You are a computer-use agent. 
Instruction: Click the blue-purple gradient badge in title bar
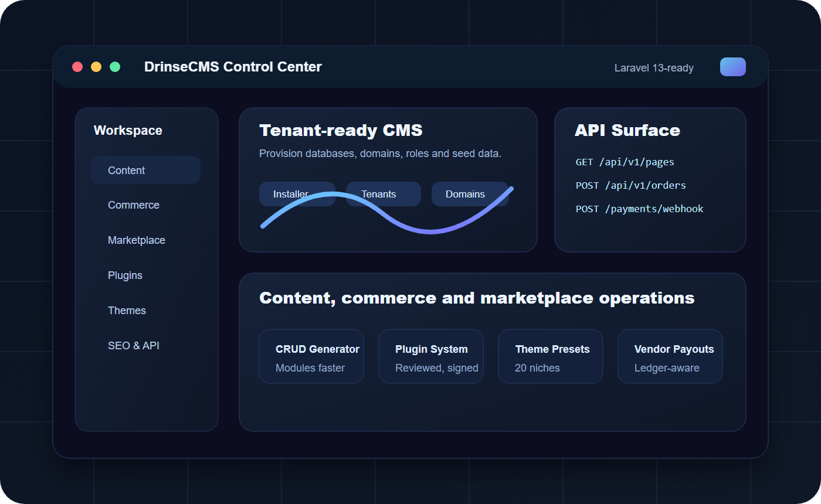click(733, 67)
